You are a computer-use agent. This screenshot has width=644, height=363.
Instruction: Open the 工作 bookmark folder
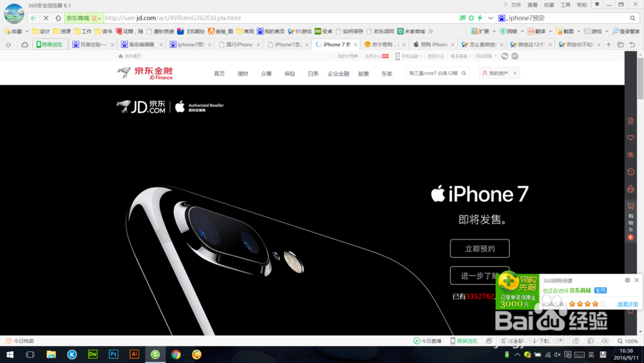(x=83, y=31)
